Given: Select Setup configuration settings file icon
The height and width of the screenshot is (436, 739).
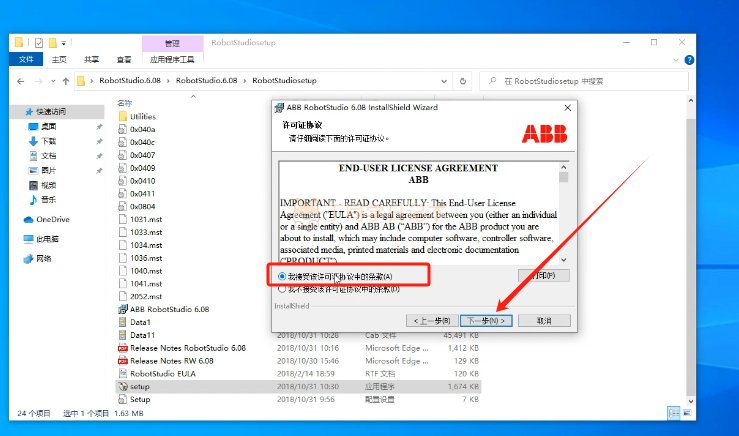Looking at the screenshot, I should (123, 399).
